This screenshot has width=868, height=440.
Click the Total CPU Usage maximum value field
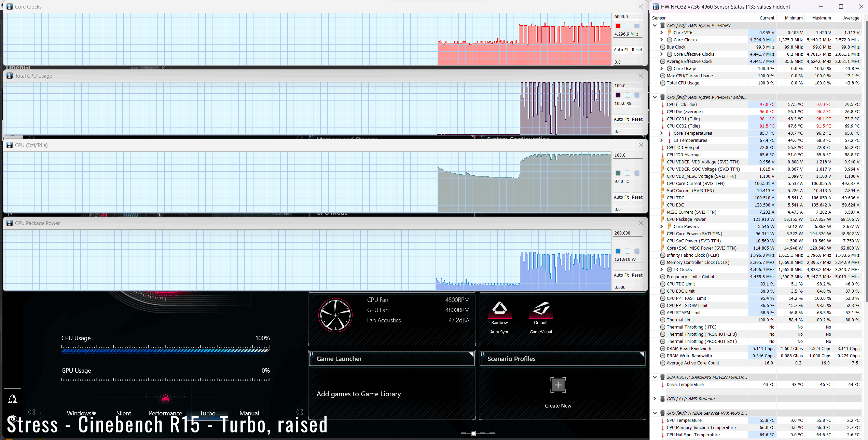click(628, 86)
